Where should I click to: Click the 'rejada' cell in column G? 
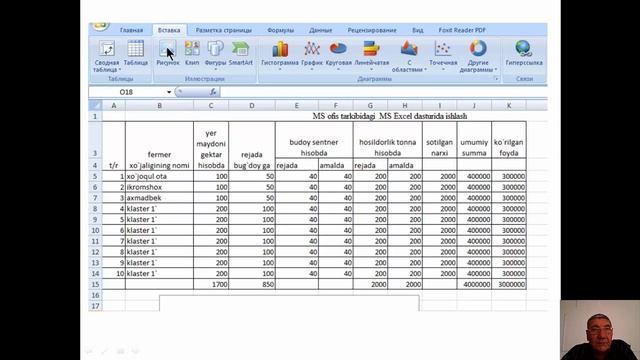point(370,165)
